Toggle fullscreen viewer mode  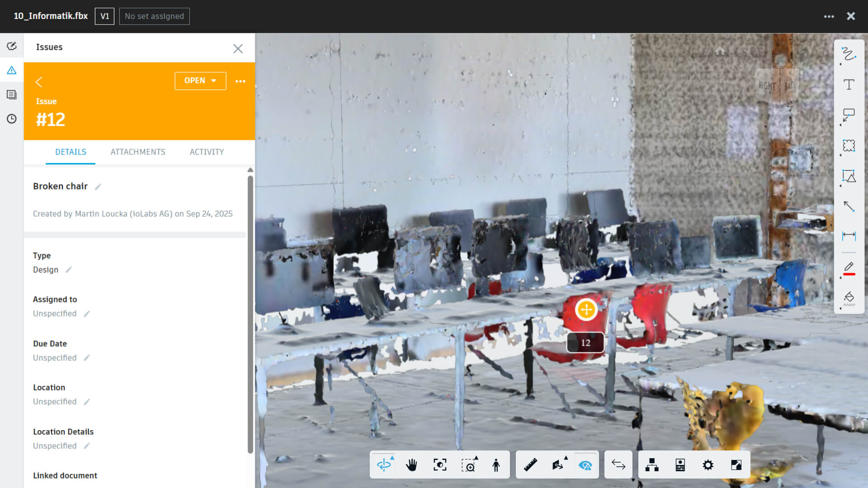coord(736,465)
